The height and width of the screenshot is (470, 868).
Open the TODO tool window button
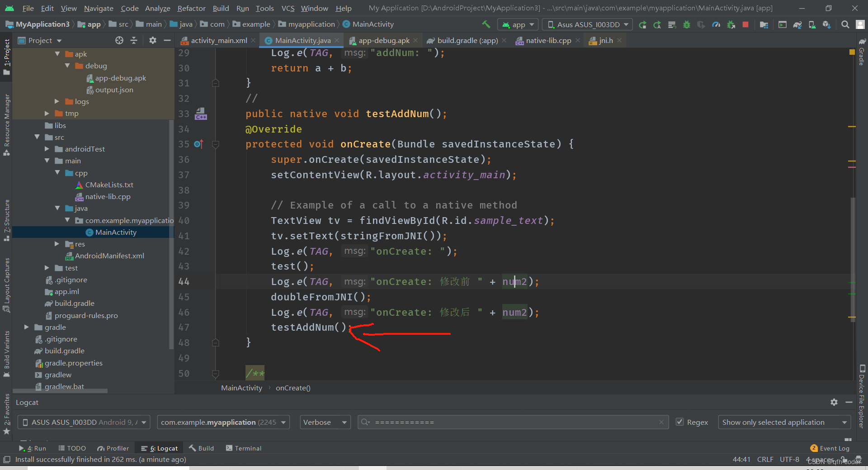[x=72, y=448]
